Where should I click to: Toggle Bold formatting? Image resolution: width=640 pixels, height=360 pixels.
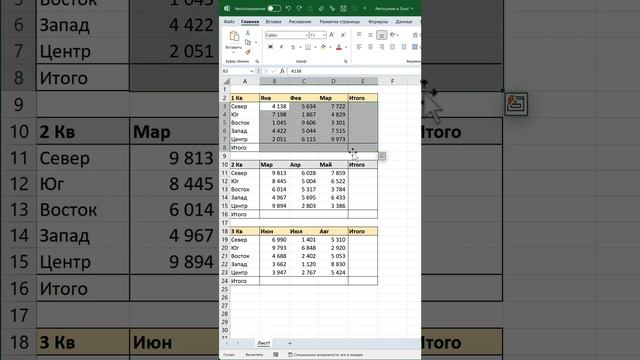pos(270,47)
